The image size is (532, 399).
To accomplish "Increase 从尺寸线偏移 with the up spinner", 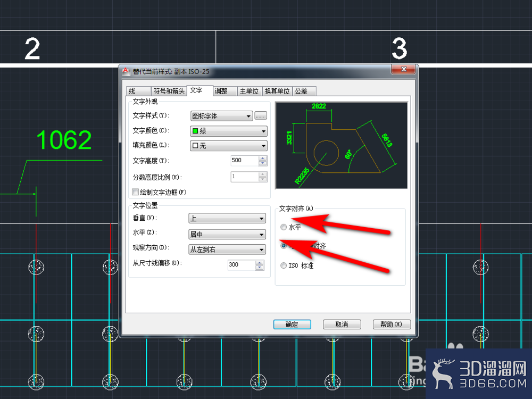I will (x=260, y=262).
